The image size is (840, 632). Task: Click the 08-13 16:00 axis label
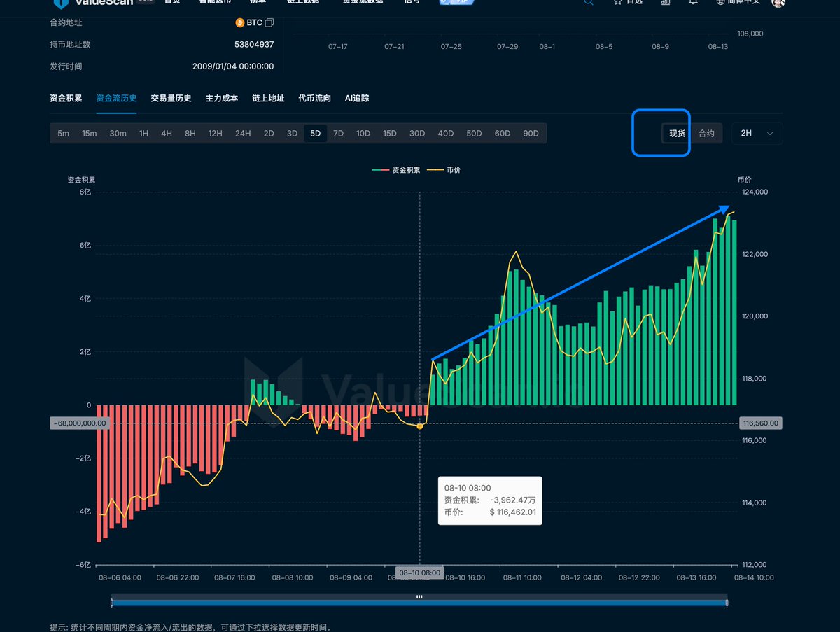(696, 578)
